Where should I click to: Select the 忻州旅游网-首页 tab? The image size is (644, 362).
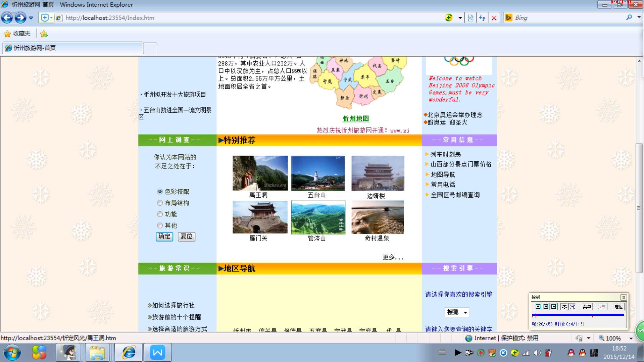[x=73, y=48]
